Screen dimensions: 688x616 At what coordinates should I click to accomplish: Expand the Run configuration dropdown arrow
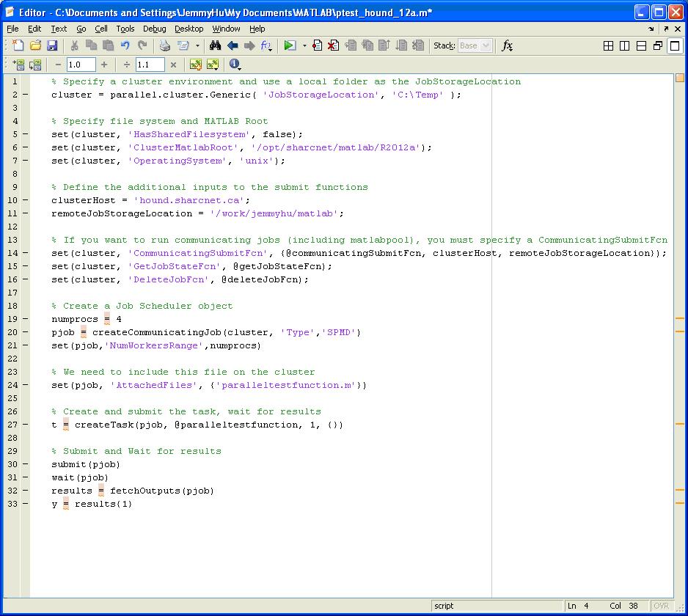(304, 46)
